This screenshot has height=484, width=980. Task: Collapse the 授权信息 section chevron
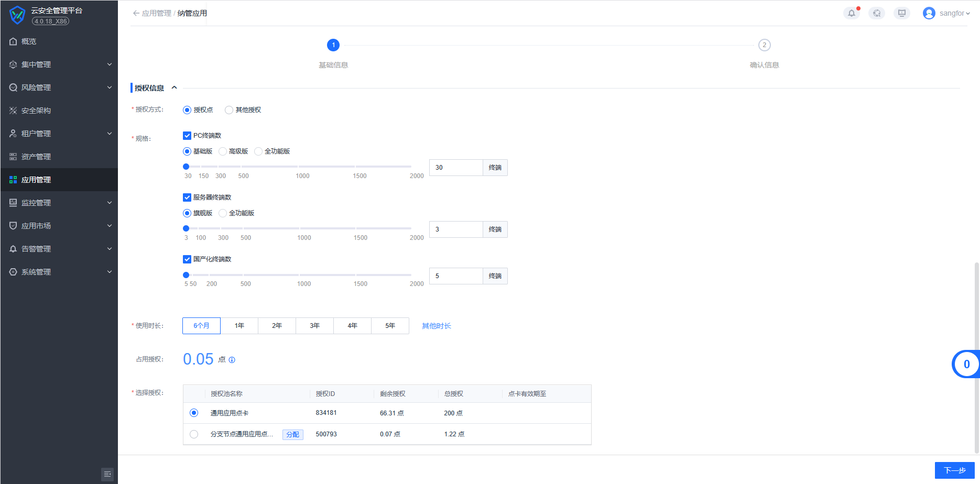(x=175, y=88)
